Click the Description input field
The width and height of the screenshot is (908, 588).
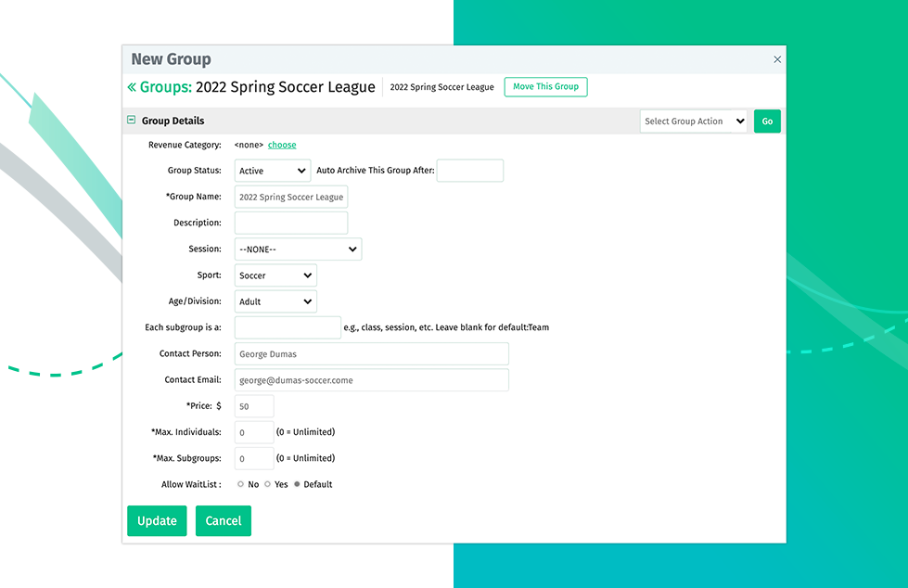pos(291,223)
